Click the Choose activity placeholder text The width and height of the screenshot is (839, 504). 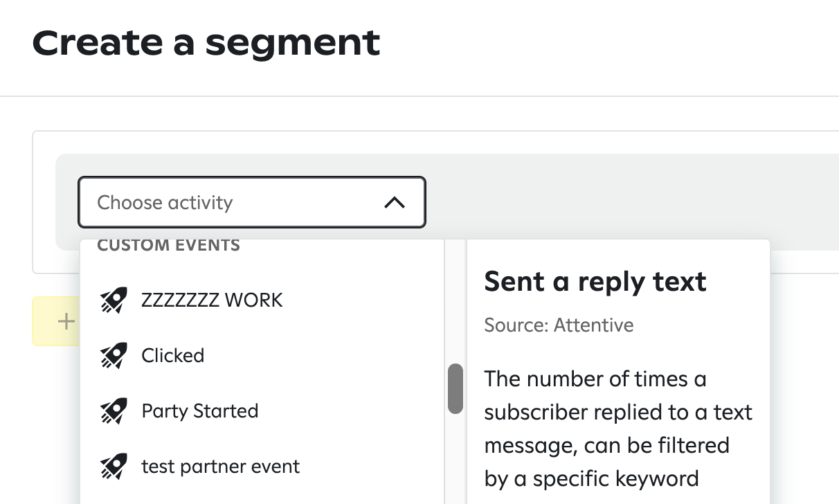coord(165,203)
